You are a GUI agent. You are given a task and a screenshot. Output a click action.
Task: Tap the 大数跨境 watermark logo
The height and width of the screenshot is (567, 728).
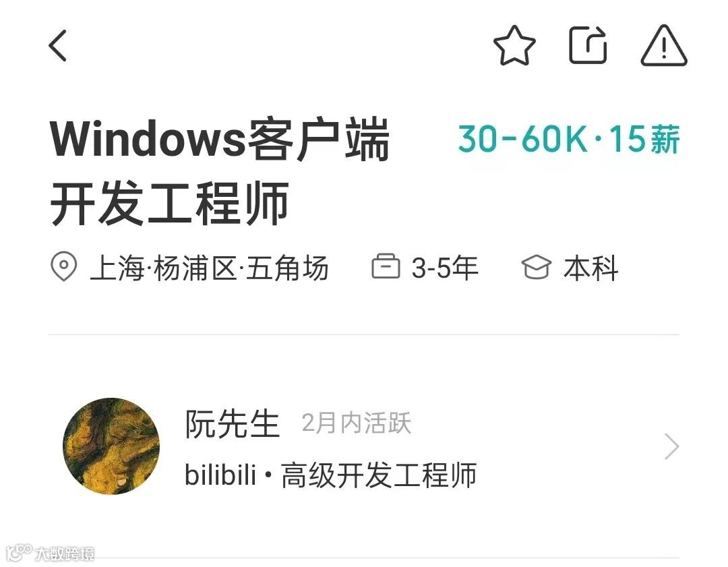[x=51, y=553]
